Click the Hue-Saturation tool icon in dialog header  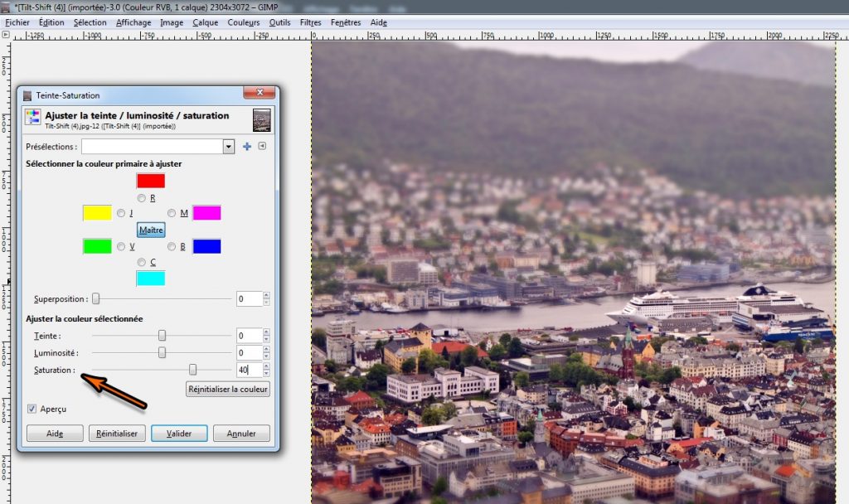(32, 119)
